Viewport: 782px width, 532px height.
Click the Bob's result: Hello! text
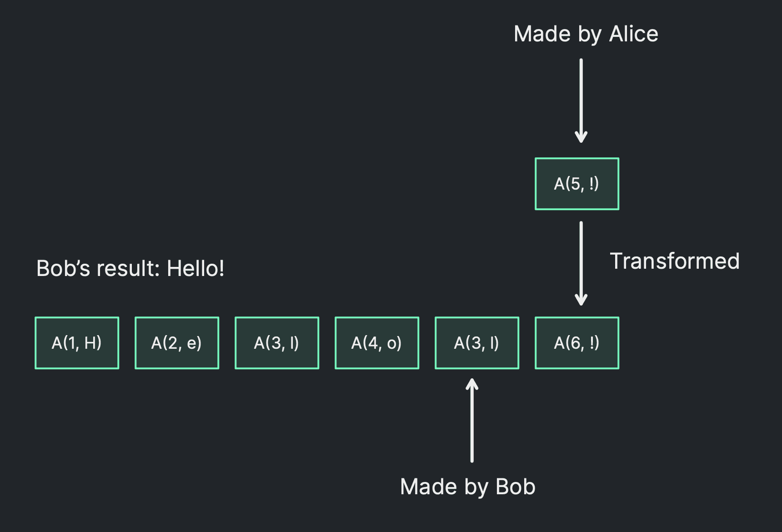[x=130, y=268]
